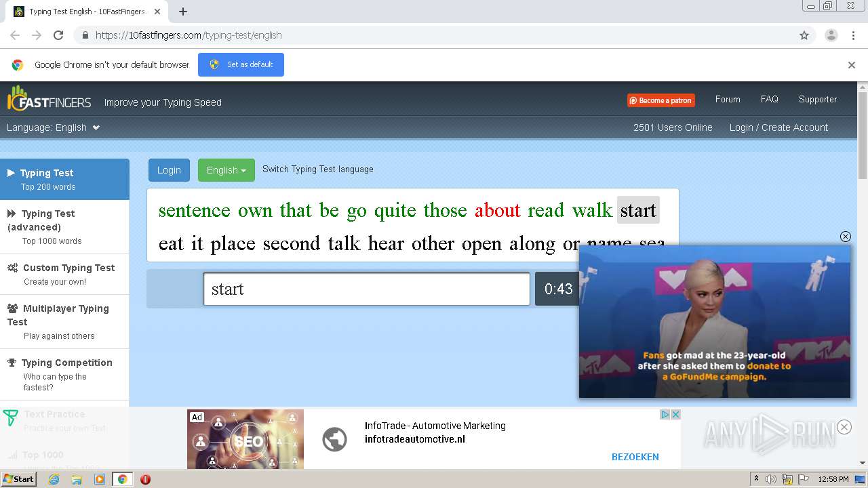Open media player from taskbar

(100, 479)
